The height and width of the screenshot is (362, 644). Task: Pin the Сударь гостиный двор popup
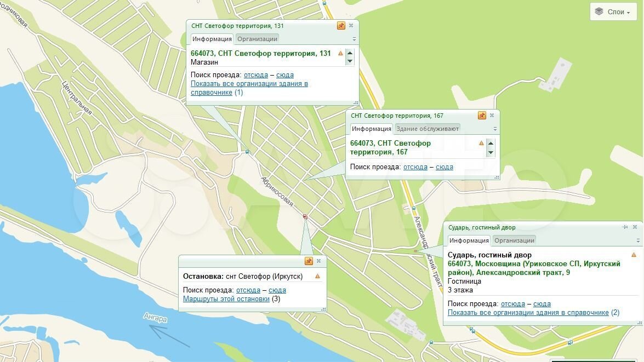point(625,227)
